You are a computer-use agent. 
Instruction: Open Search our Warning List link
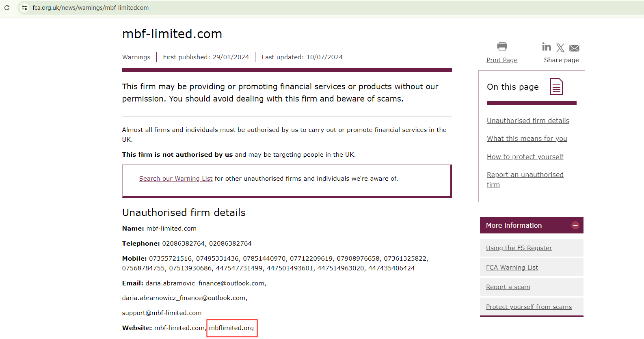[175, 179]
